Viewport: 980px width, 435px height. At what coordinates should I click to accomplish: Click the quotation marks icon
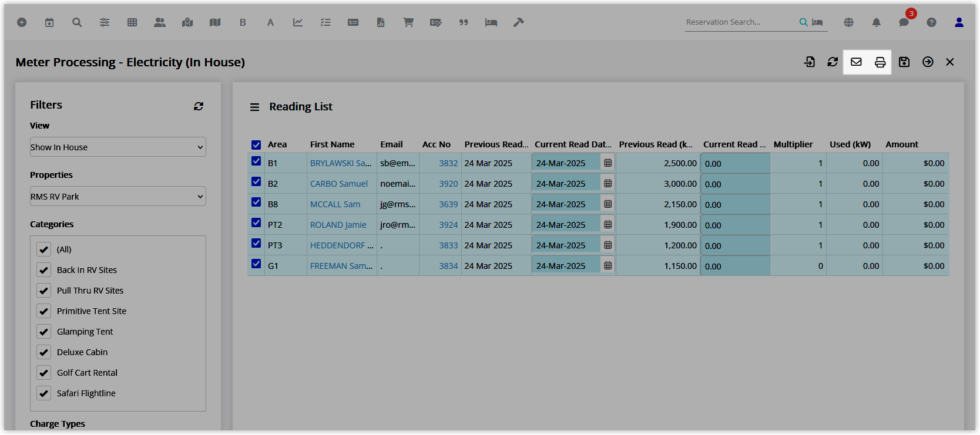tap(464, 22)
